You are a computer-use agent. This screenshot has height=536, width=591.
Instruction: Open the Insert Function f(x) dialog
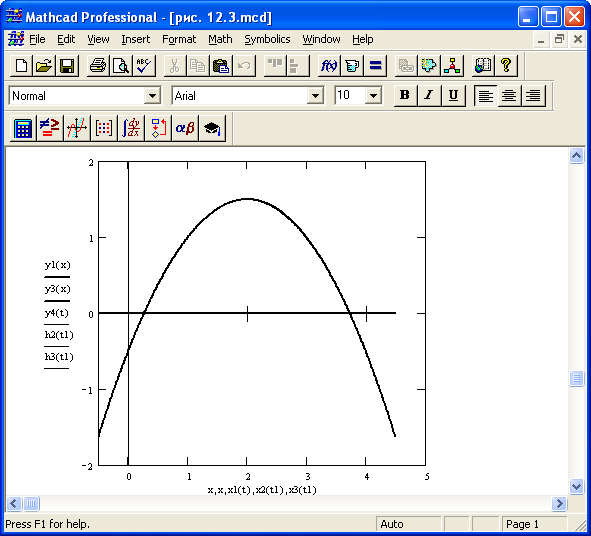point(329,66)
